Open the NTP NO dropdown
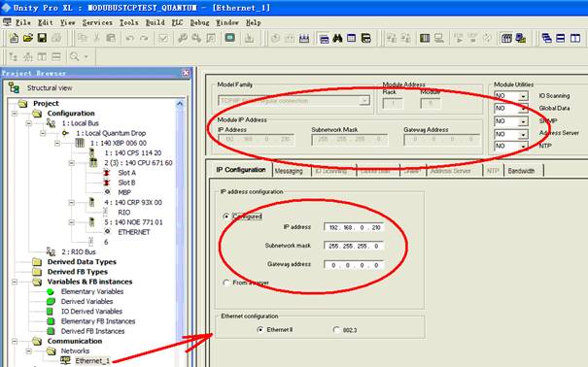This screenshot has height=367, width=588. pos(523,146)
